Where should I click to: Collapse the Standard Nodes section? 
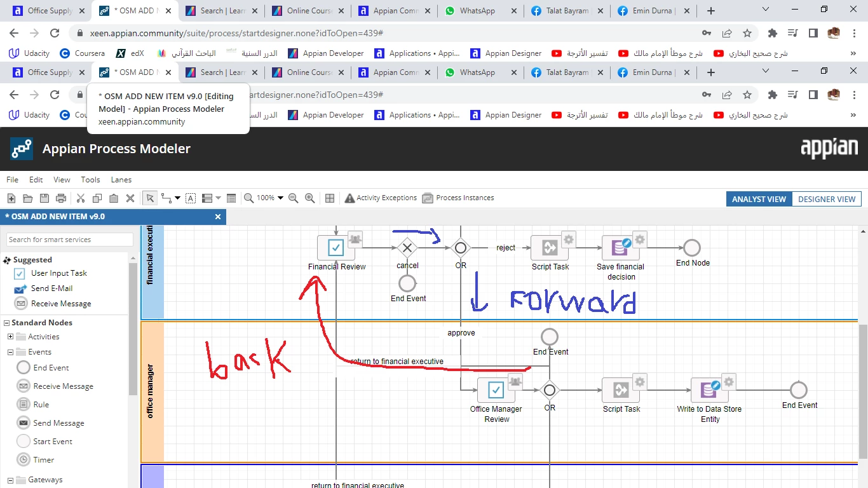click(6, 323)
